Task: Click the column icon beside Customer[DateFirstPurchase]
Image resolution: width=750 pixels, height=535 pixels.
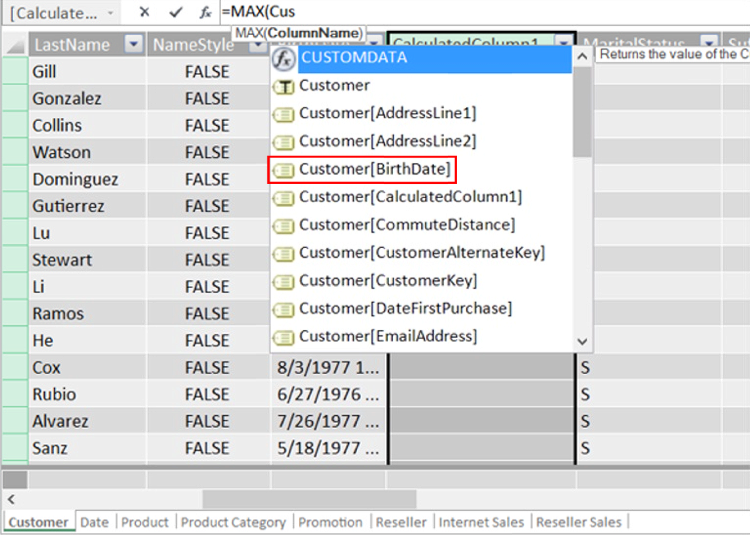Action: 284,310
